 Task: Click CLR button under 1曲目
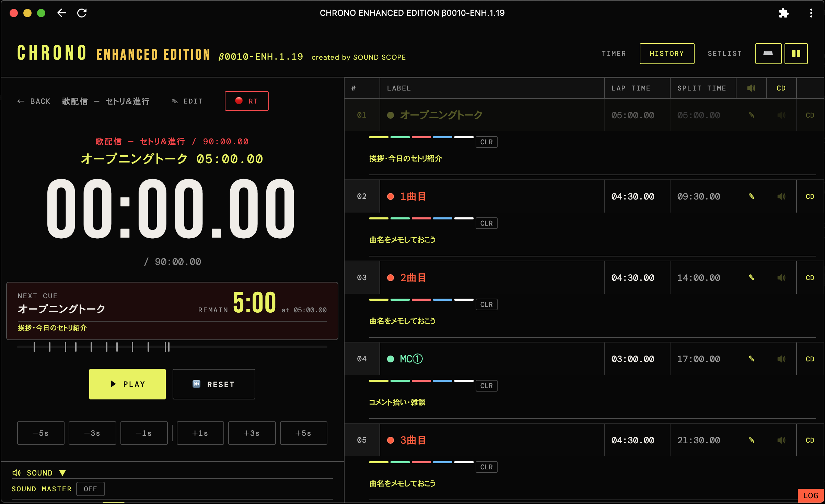coord(486,223)
